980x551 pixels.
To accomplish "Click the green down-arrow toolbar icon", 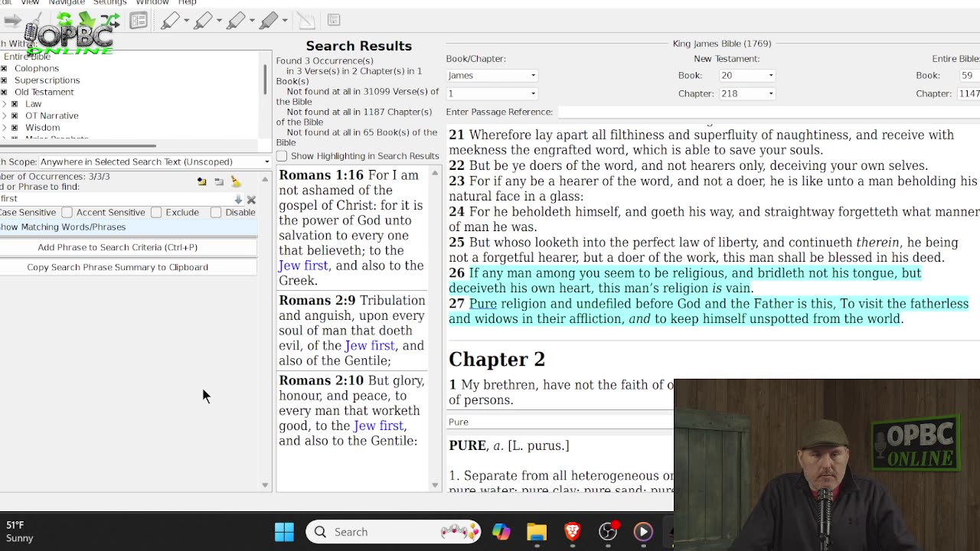I will (87, 21).
